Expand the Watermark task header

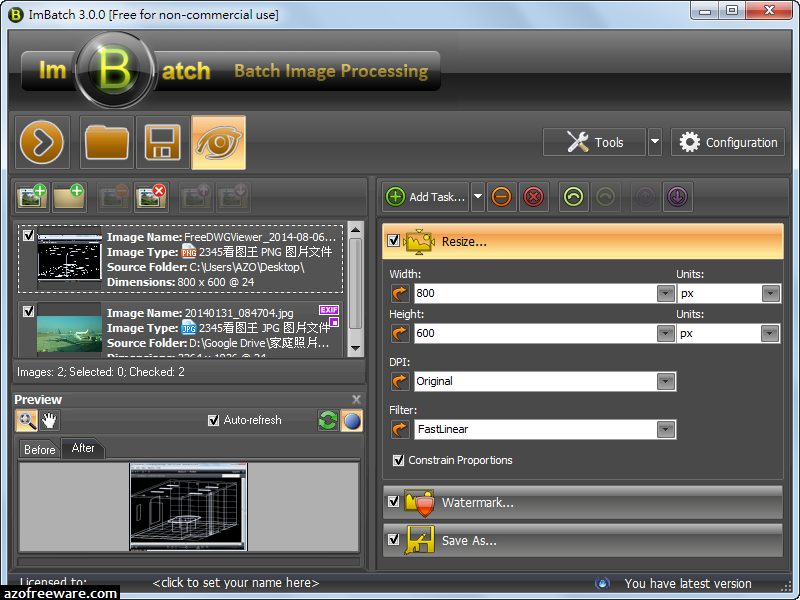(x=583, y=503)
